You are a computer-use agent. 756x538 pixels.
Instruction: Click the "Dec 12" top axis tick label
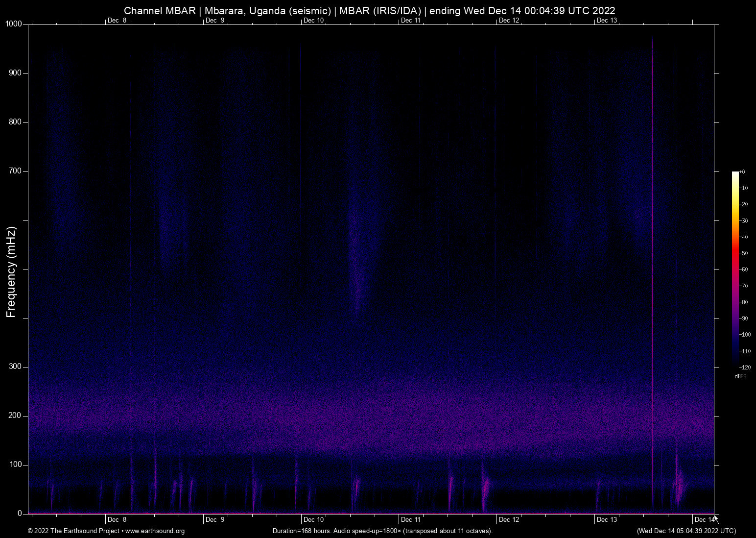point(508,21)
